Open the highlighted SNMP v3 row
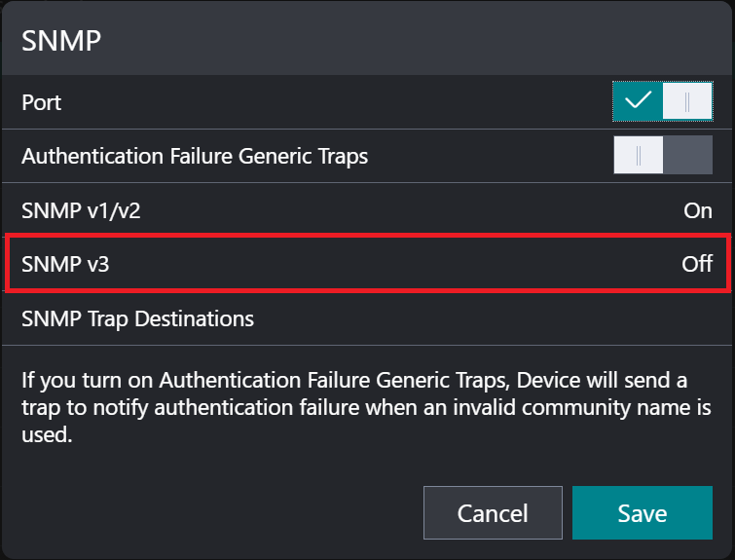735x560 pixels. point(367,264)
